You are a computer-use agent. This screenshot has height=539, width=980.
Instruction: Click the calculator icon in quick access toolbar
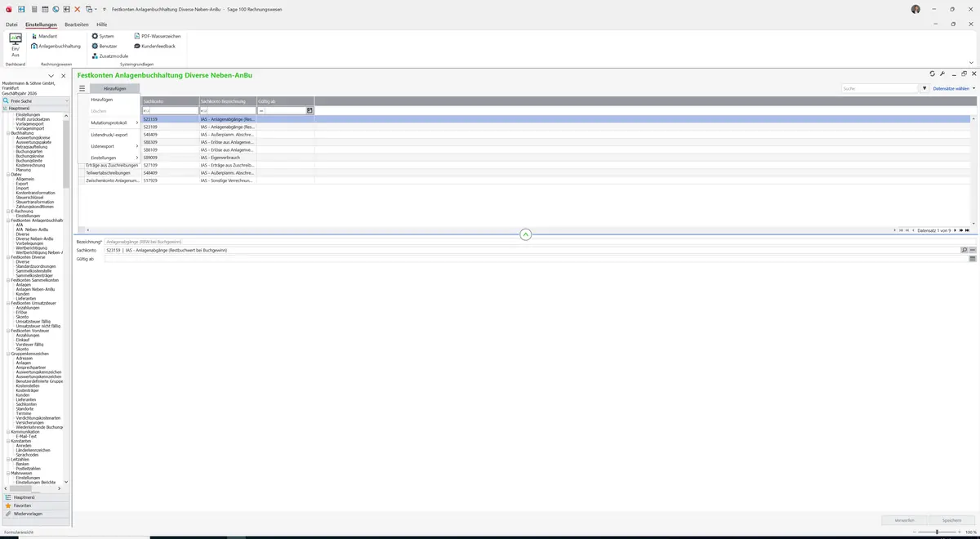(x=33, y=9)
